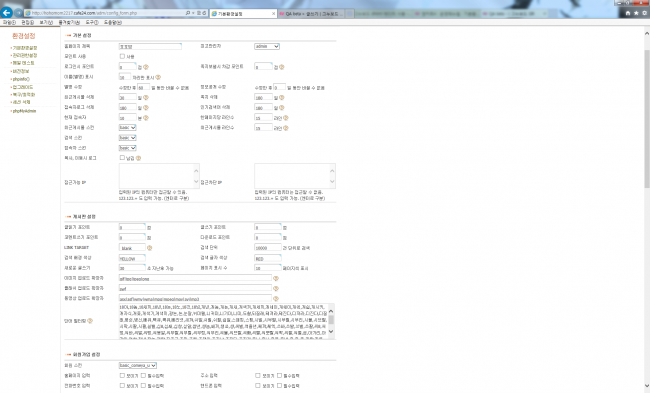Click the help icon beside word filtering label
The width and height of the screenshot is (650, 393).
coord(90,321)
